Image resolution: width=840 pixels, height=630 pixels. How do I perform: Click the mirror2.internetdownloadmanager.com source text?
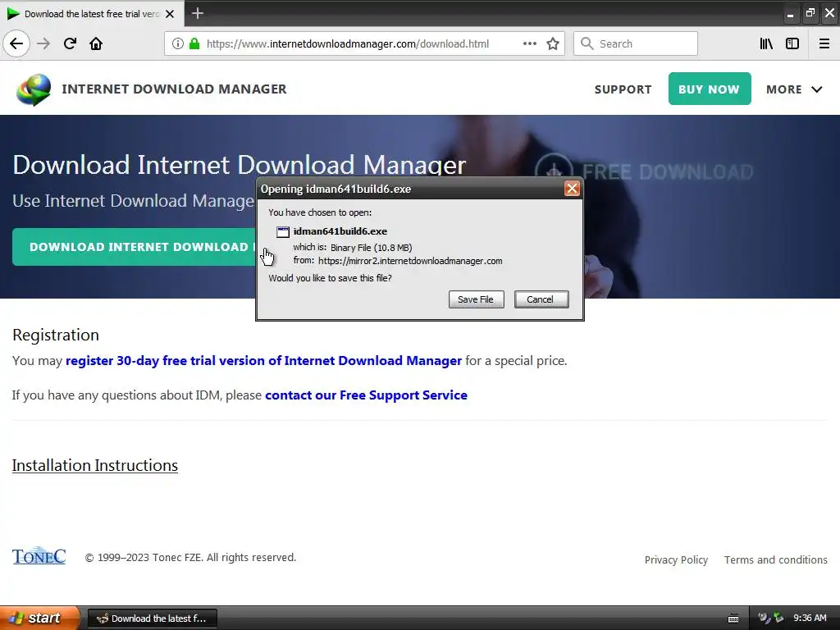pos(410,261)
